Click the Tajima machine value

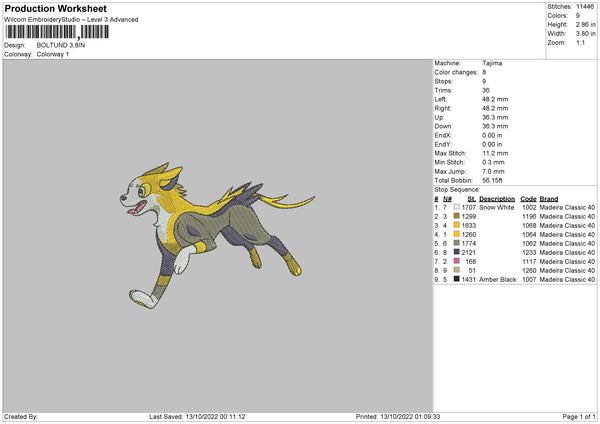[x=492, y=62]
